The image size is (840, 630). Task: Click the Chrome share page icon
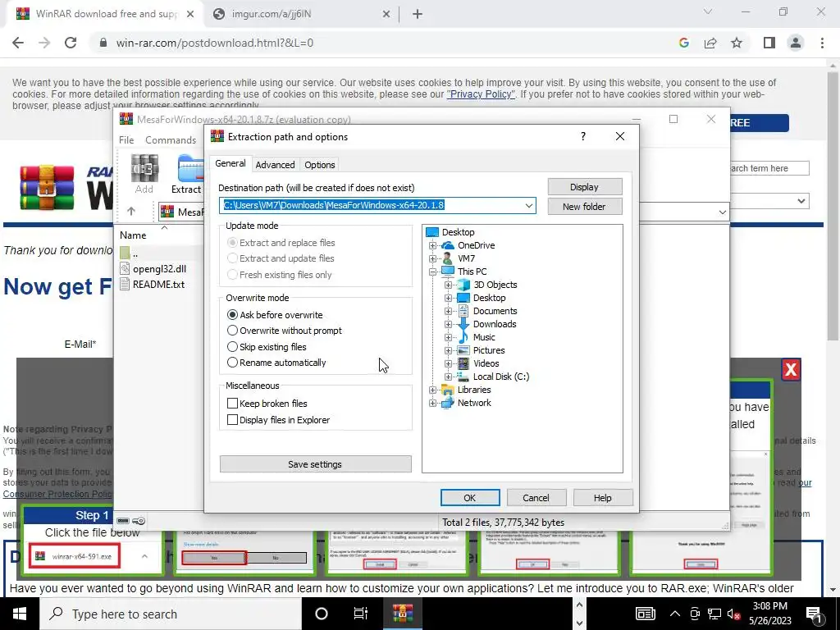point(710,43)
